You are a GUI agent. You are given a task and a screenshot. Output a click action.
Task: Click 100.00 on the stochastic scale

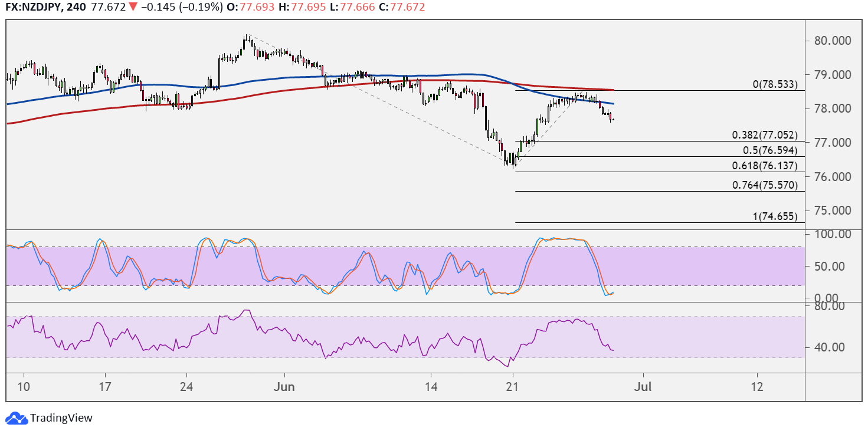[833, 234]
